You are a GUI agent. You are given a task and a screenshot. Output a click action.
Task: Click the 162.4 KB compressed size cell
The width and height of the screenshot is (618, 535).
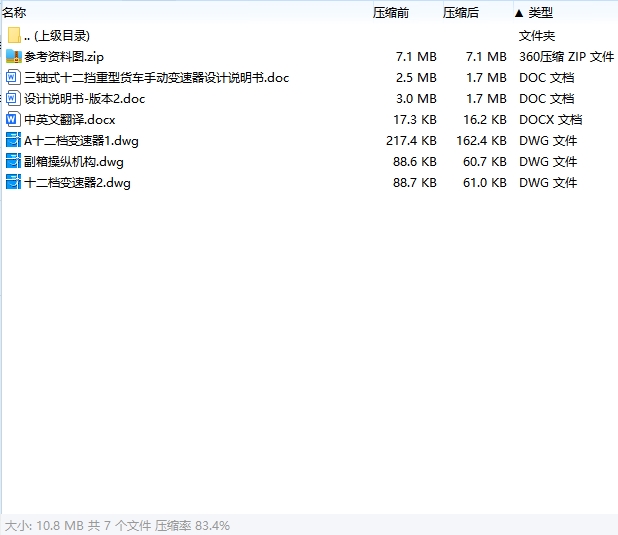[x=481, y=141]
